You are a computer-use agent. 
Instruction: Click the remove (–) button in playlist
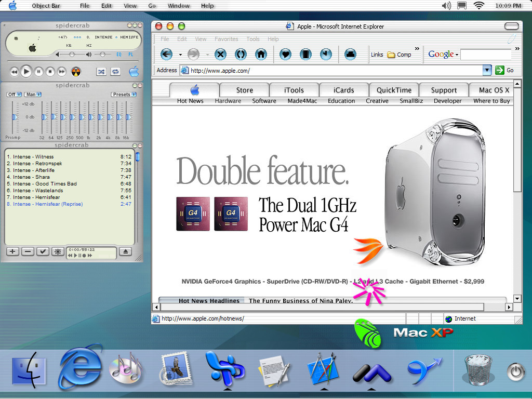[28, 251]
